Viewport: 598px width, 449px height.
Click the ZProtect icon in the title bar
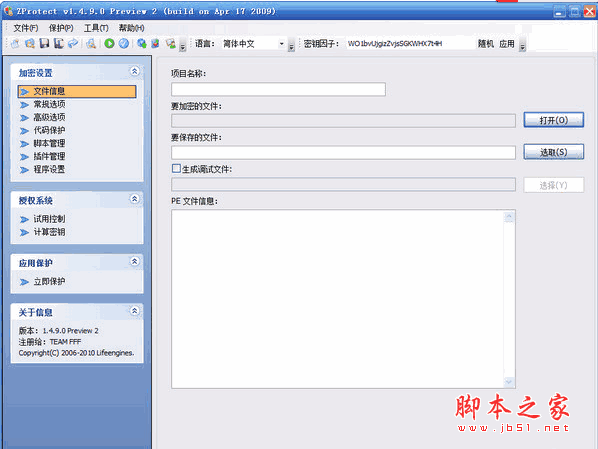8,11
